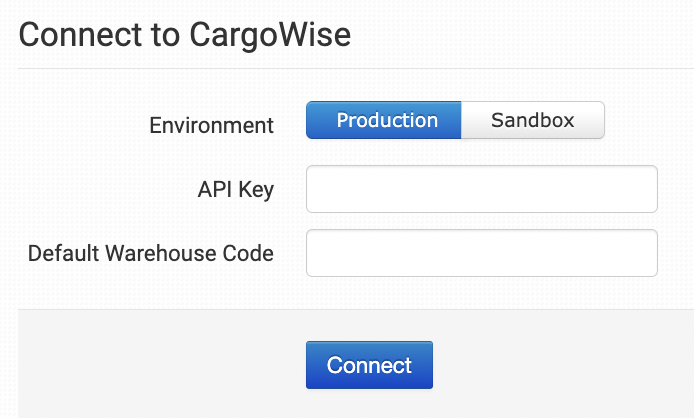Click the Connect to CargoWise heading

tap(185, 34)
